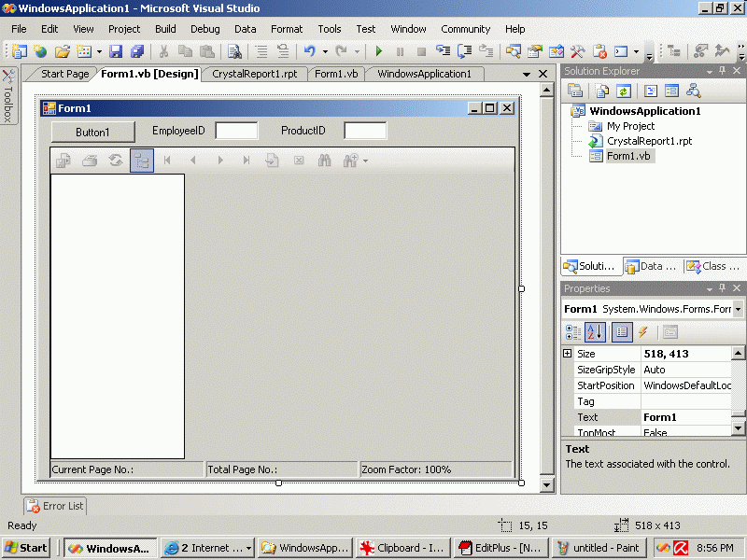Click the Step Over debug icon

(464, 51)
